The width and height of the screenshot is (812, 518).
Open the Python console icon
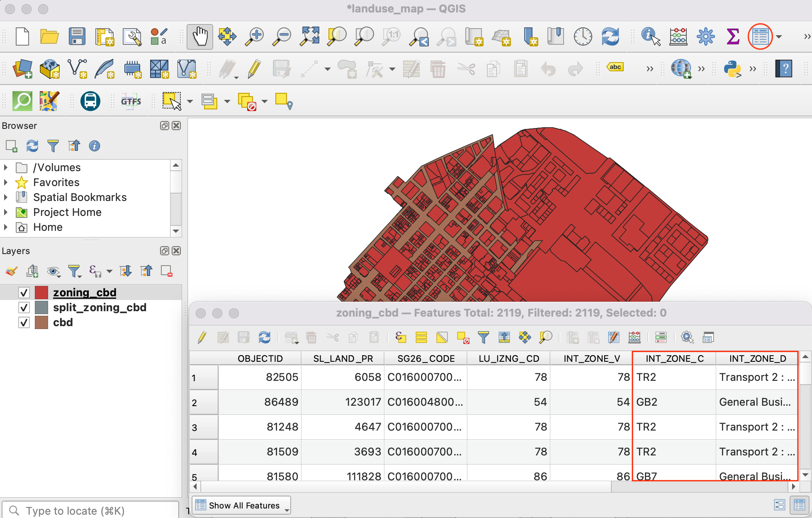pos(732,69)
